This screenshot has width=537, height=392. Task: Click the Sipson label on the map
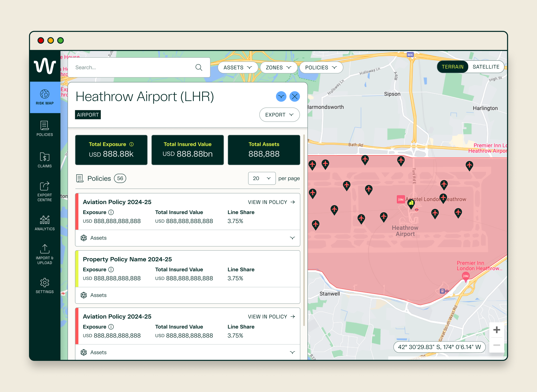pos(392,94)
